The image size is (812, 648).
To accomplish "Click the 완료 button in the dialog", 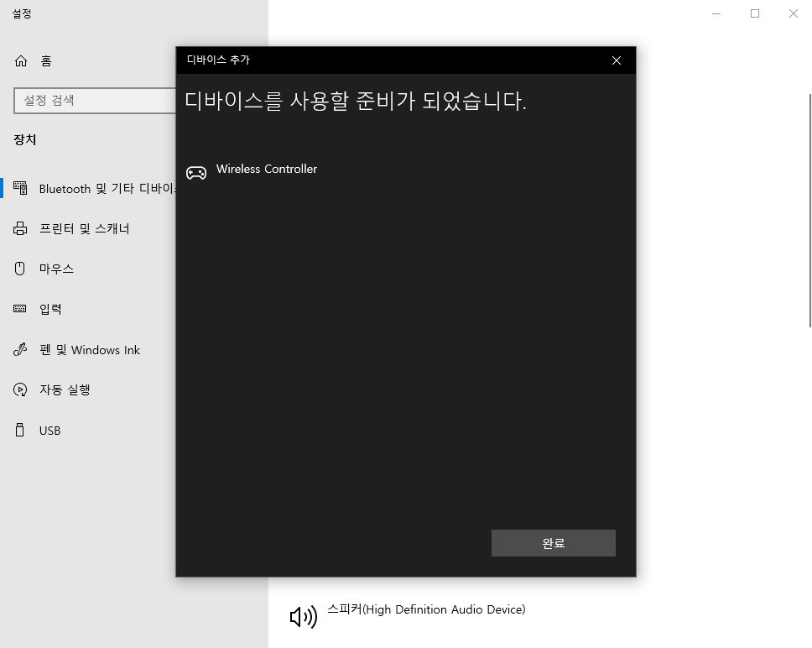I will [x=553, y=543].
